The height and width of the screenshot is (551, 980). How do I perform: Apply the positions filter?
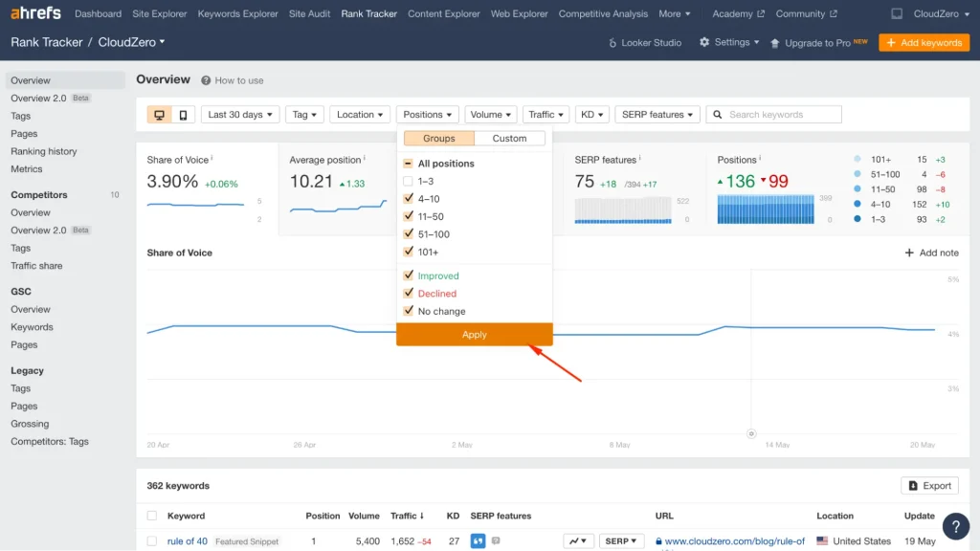(475, 335)
